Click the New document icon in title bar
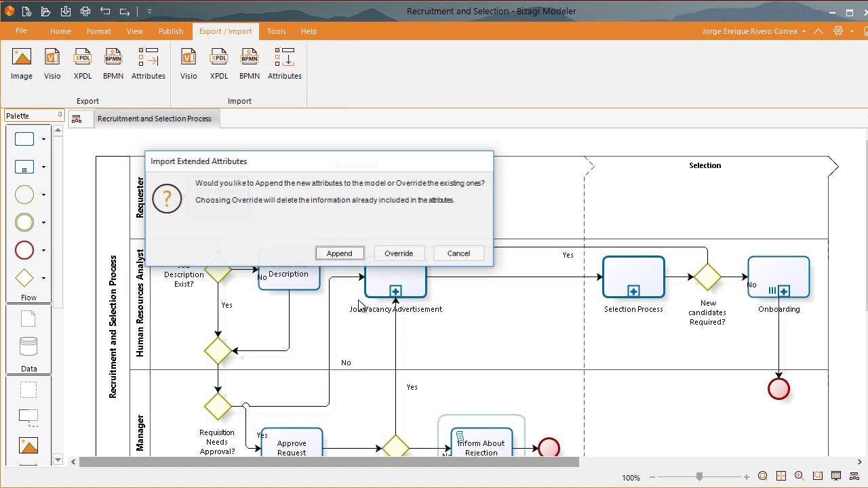This screenshot has height=488, width=868. (x=26, y=11)
